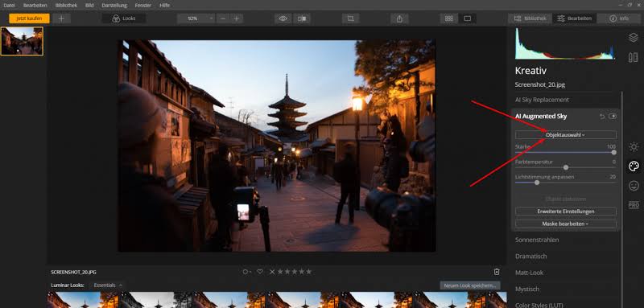Switch to the Bibliothek tab

[530, 18]
